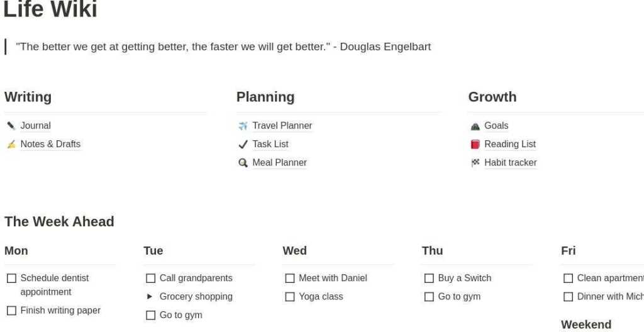
Task: Click the red book icon beside Reading List
Action: [475, 144]
